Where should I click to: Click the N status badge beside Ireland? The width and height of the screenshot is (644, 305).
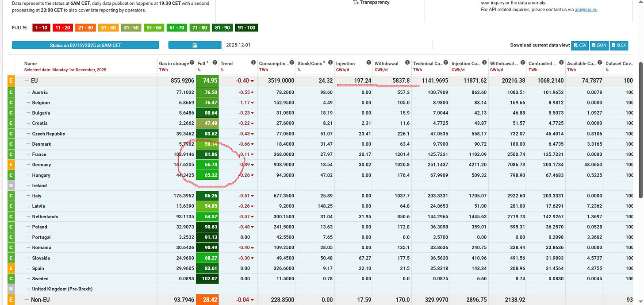[11, 185]
